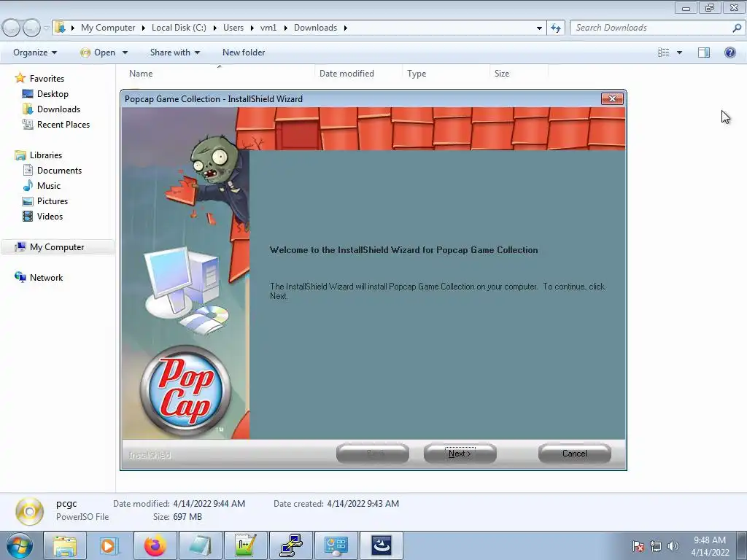Open the Action Center flag in tray
The image size is (747, 560).
tap(638, 546)
